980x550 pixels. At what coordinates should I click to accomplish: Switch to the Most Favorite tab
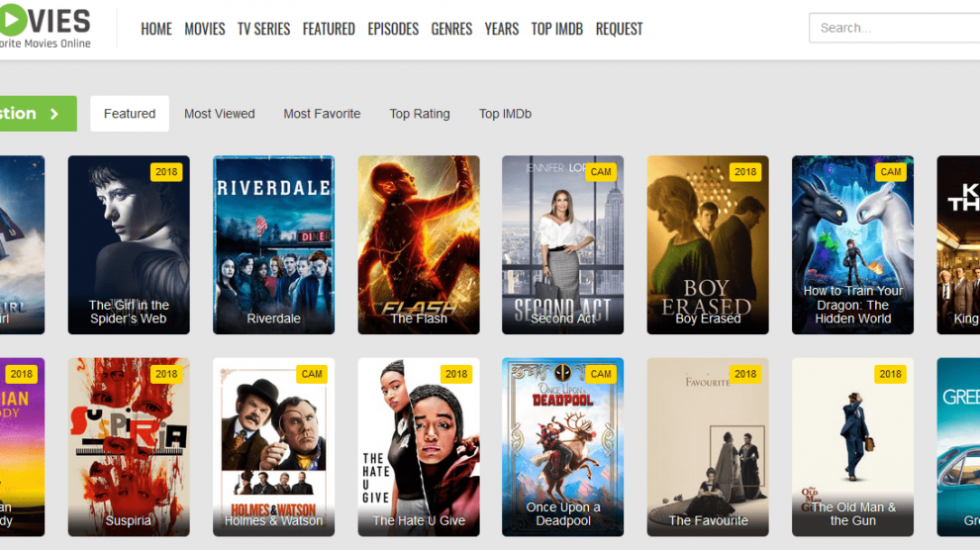[322, 114]
